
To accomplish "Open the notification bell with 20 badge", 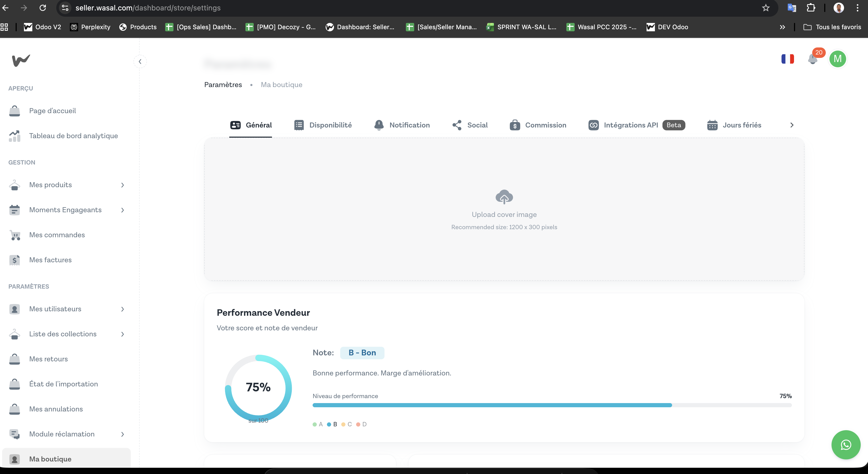I will [x=813, y=59].
